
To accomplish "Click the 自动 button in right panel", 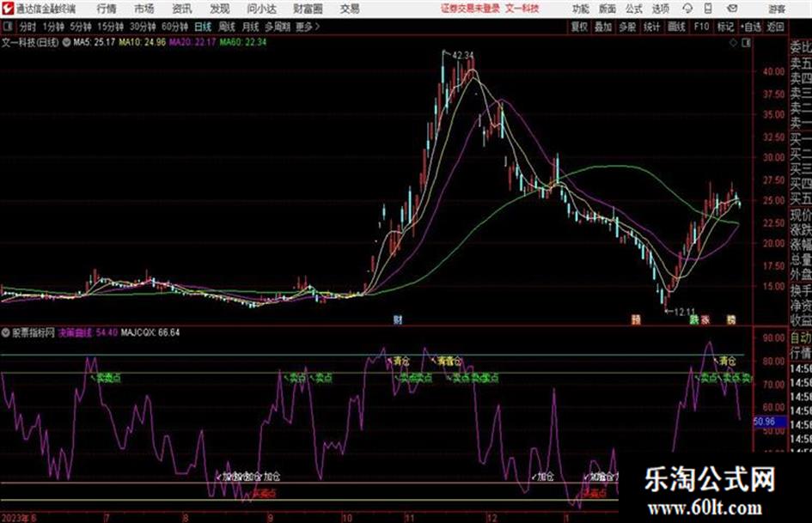I will pyautogui.click(x=801, y=338).
